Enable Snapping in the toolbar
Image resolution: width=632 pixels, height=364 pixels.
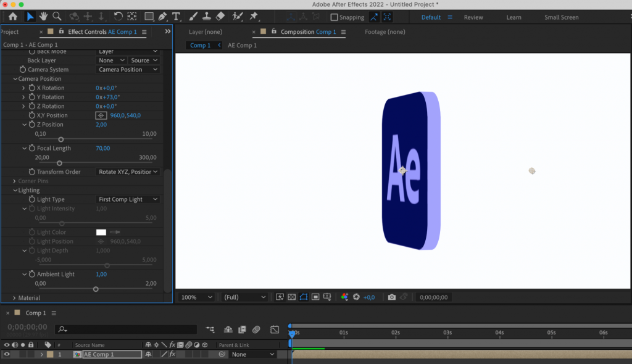coord(333,17)
